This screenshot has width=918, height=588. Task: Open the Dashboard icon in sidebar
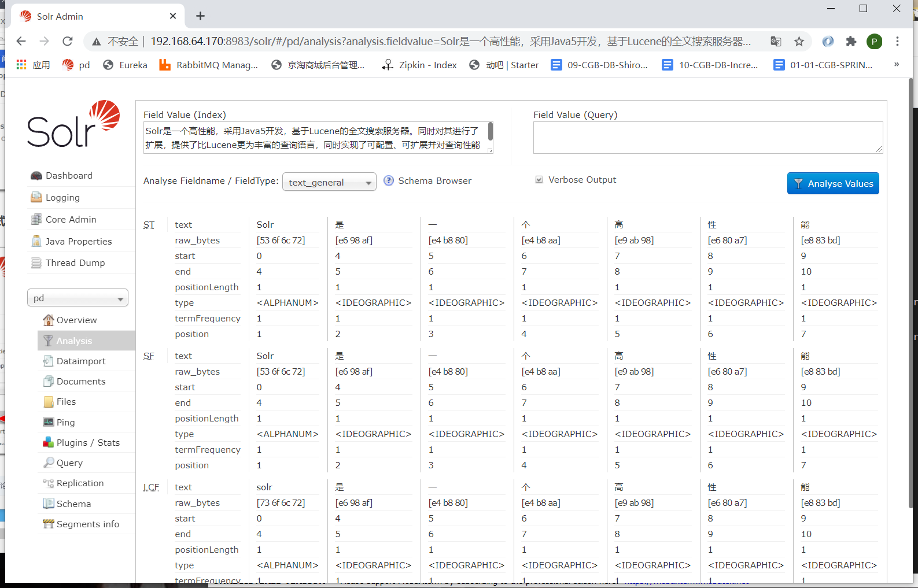point(36,176)
